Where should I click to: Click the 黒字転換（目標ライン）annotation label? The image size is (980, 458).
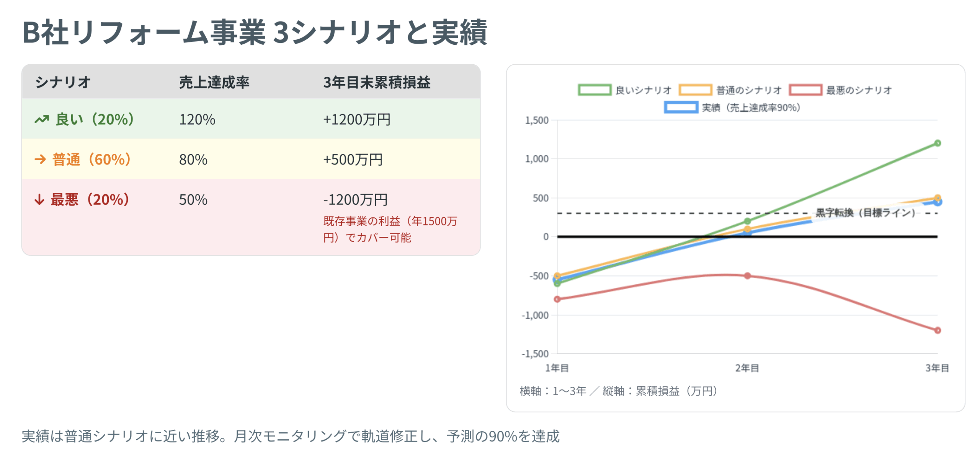865,213
